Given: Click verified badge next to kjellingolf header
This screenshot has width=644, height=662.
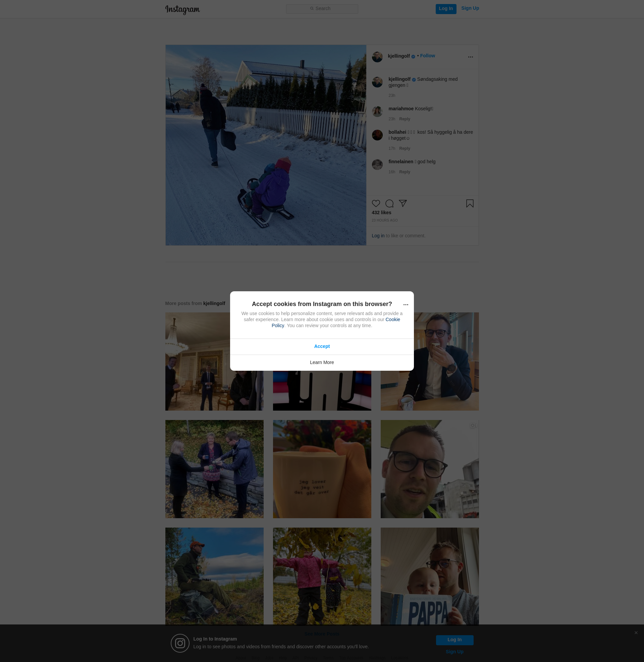Looking at the screenshot, I should tap(413, 57).
